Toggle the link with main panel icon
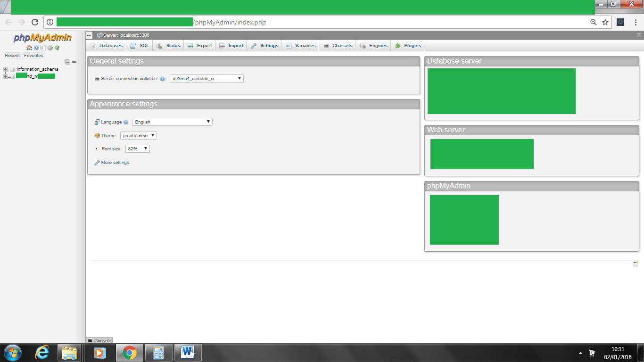Image resolution: width=644 pixels, height=362 pixels. (x=74, y=62)
